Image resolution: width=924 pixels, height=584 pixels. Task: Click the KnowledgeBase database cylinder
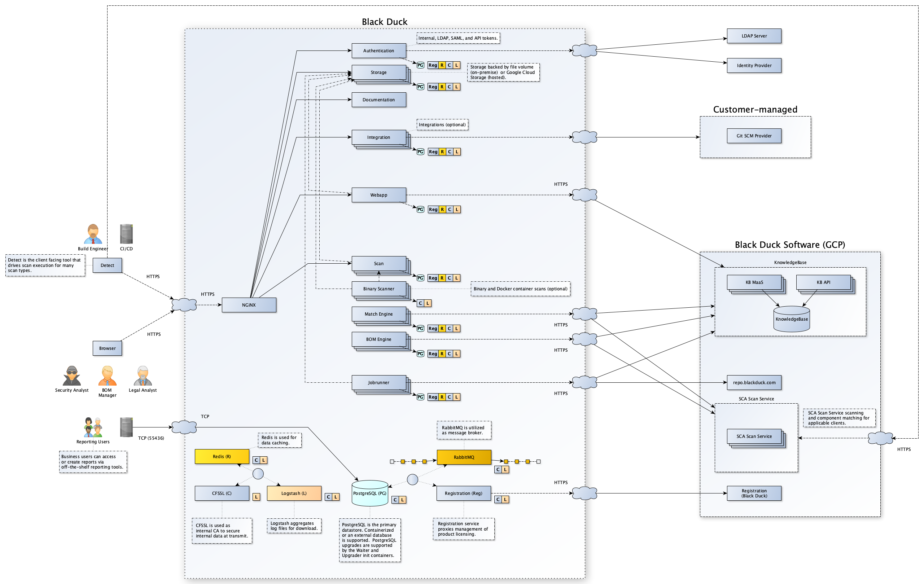[791, 319]
